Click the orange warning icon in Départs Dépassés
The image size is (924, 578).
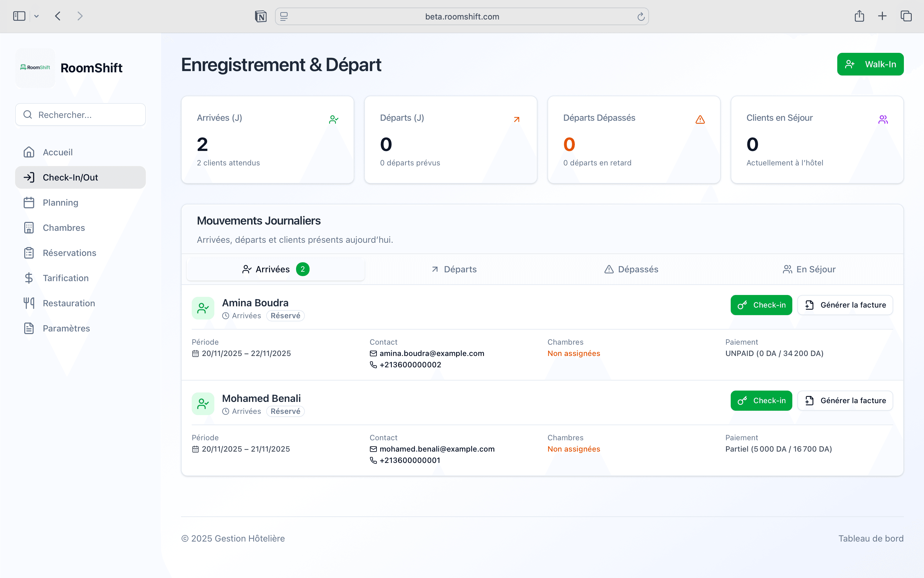(x=700, y=119)
